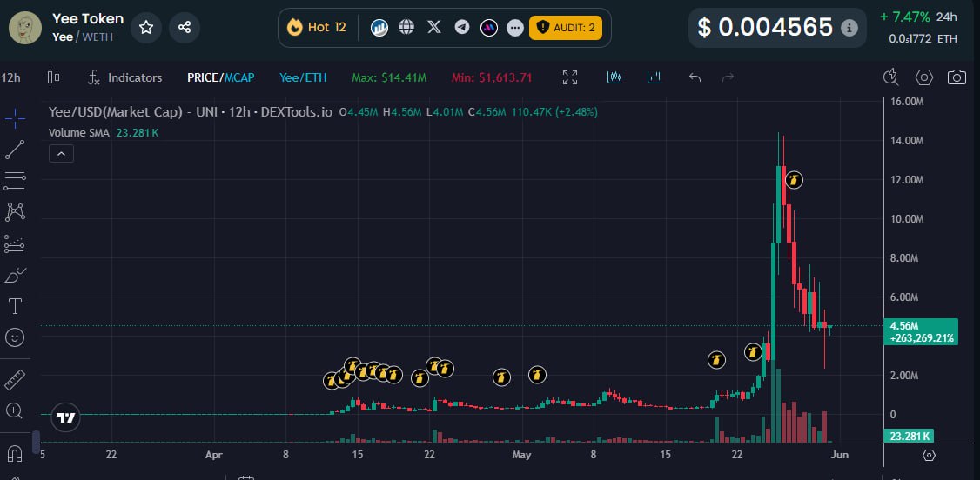Select the forecasting and measurement tool
Viewport: 980px width, 480px height.
tap(15, 243)
